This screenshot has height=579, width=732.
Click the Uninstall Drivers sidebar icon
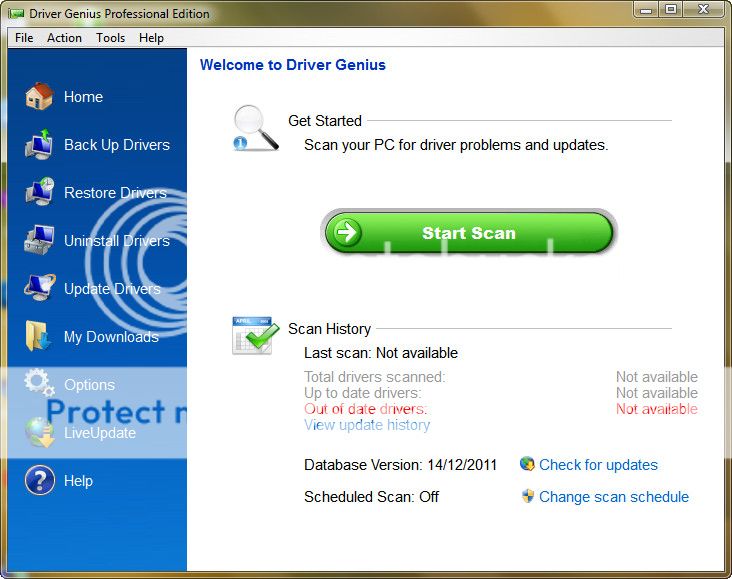39,240
